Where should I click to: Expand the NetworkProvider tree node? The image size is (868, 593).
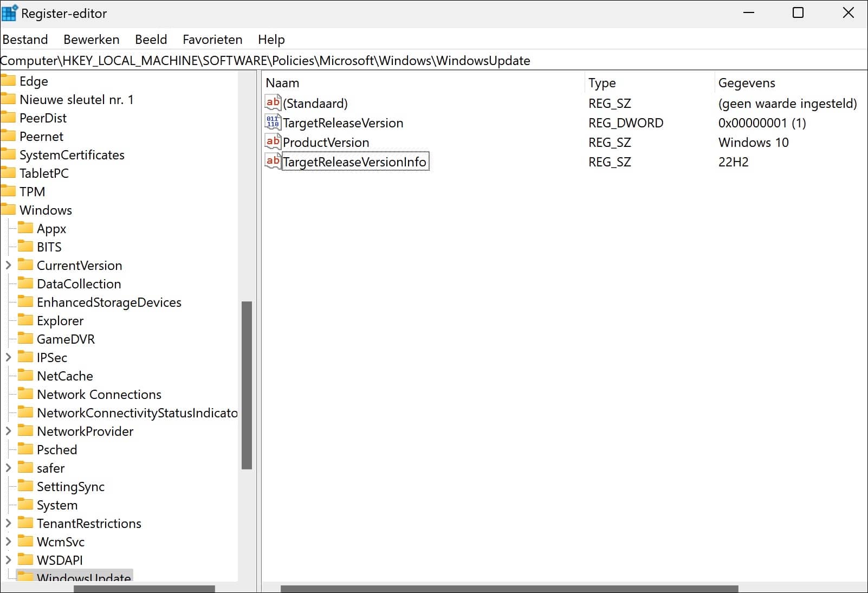click(x=8, y=431)
